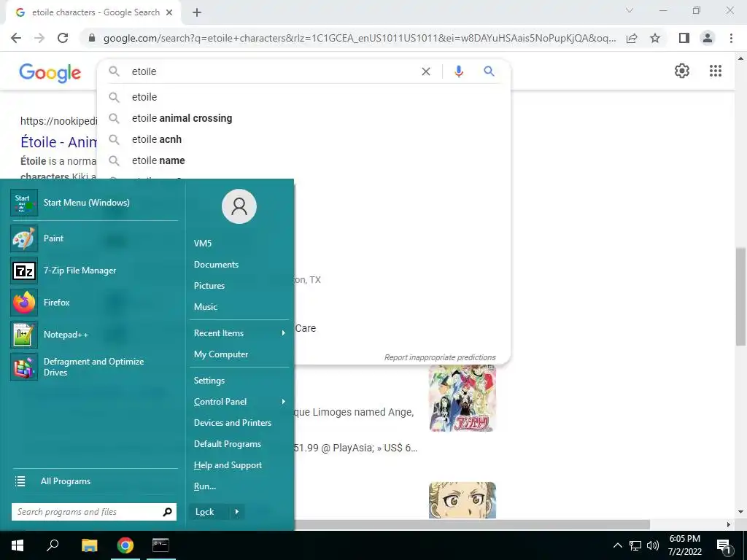The height and width of the screenshot is (560, 747).
Task: Click the page vertical scrollbar thumb
Action: (740, 297)
